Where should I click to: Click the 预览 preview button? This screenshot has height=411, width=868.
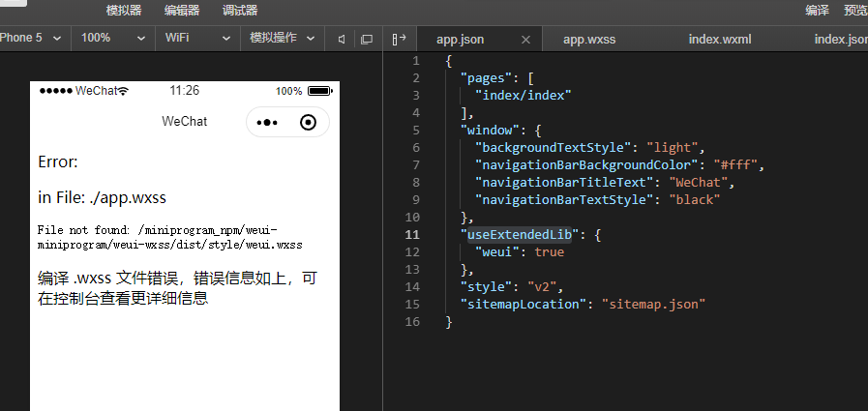pyautogui.click(x=855, y=11)
